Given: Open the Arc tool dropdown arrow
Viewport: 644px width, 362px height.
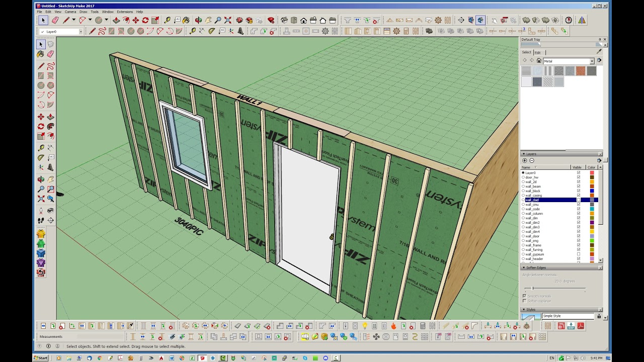Looking at the screenshot, I should coord(90,20).
